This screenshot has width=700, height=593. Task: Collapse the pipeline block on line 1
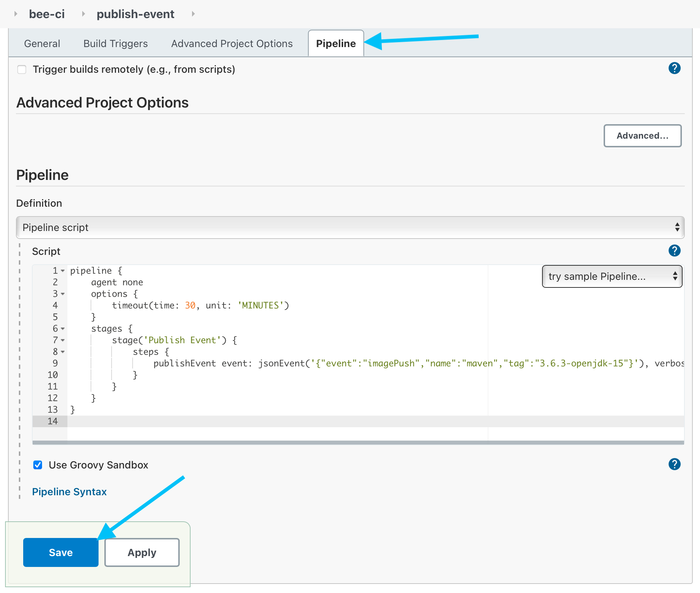(x=62, y=271)
